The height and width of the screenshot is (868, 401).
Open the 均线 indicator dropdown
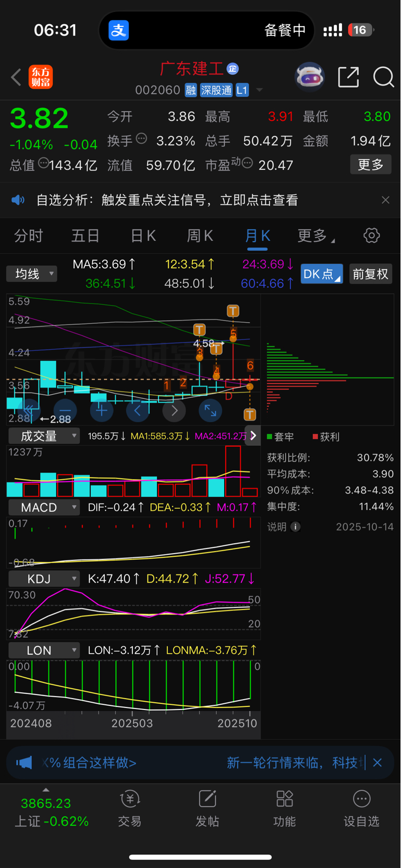pyautogui.click(x=31, y=274)
